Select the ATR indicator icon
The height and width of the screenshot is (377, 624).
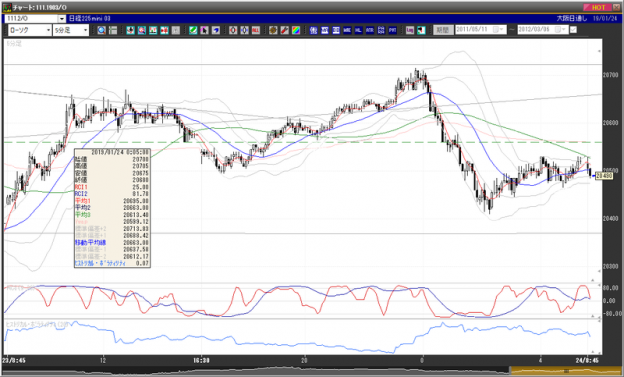[x=370, y=30]
